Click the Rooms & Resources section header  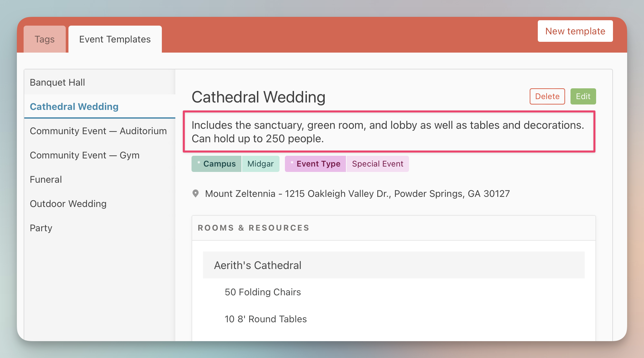click(x=254, y=228)
